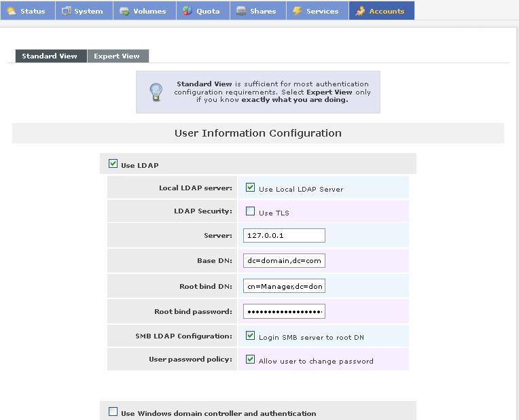This screenshot has height=420, width=519.
Task: Click the System monitor icon
Action: pyautogui.click(x=67, y=11)
